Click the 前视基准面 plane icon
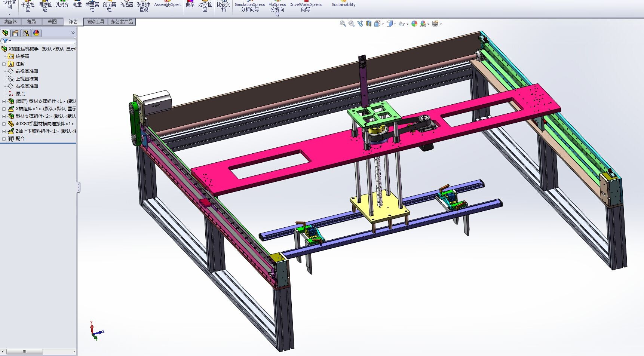This screenshot has width=644, height=356. (x=11, y=71)
